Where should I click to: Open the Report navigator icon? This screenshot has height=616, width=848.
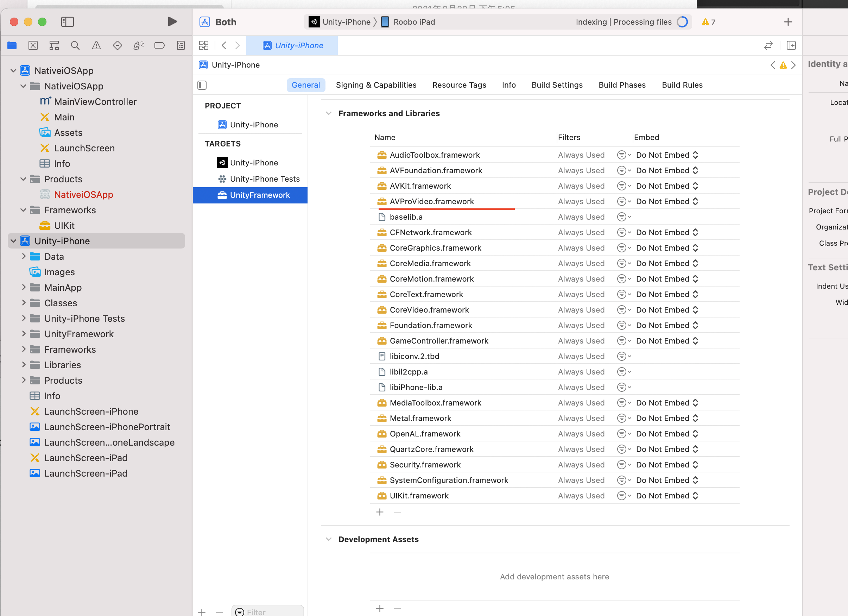coord(181,45)
